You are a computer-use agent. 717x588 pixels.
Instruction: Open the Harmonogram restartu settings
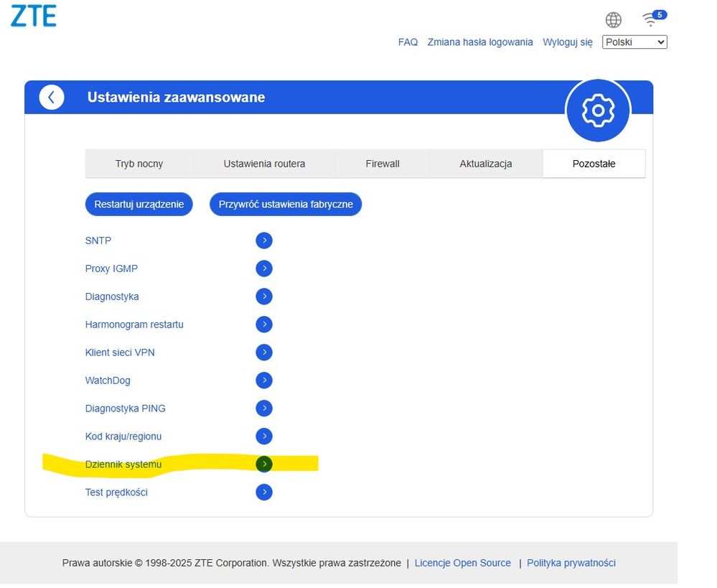coord(264,324)
